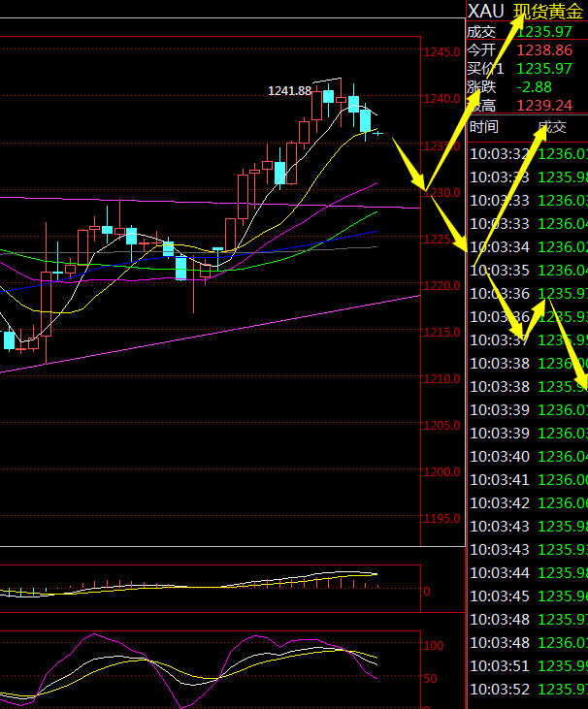Click the 最高 value 1239.24

coord(544,106)
